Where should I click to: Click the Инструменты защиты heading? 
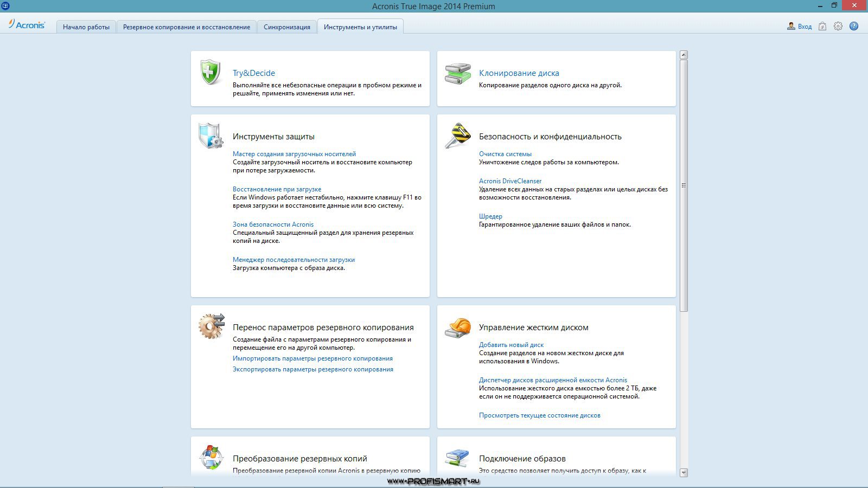coord(273,137)
